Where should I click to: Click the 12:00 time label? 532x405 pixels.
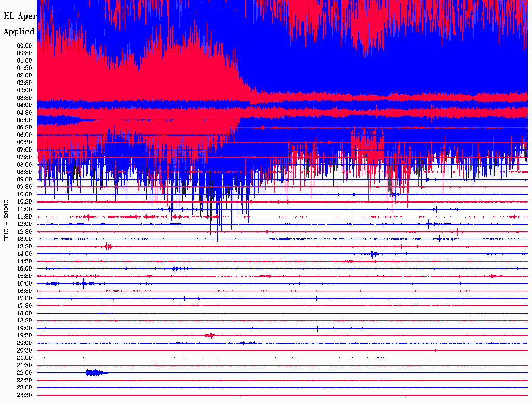point(24,224)
